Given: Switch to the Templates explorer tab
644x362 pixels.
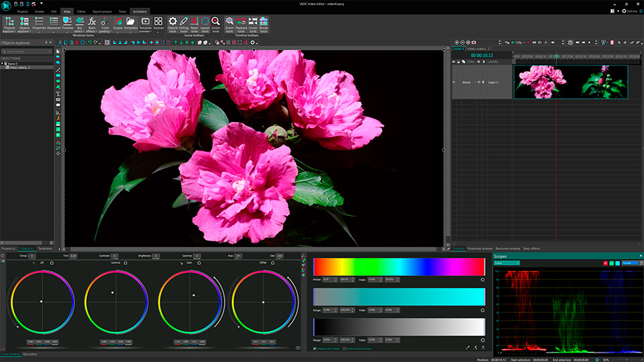Looking at the screenshot, I should point(45,248).
